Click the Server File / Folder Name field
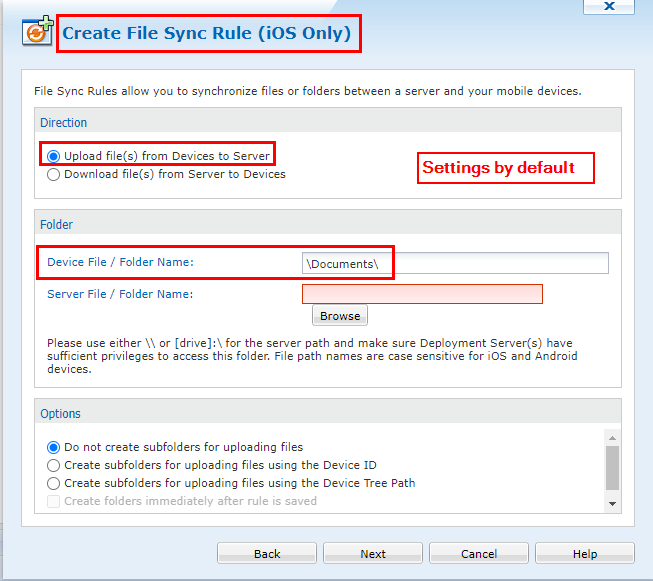Image resolution: width=653 pixels, height=581 pixels. click(x=422, y=294)
